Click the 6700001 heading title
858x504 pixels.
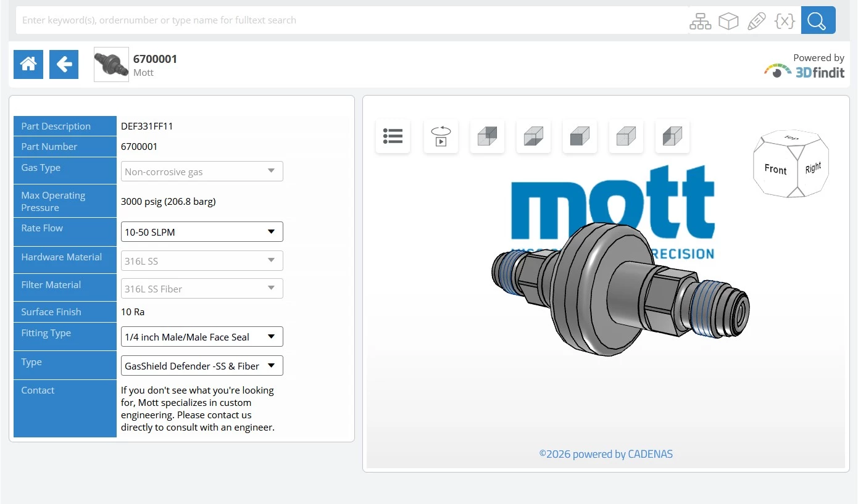coord(155,59)
